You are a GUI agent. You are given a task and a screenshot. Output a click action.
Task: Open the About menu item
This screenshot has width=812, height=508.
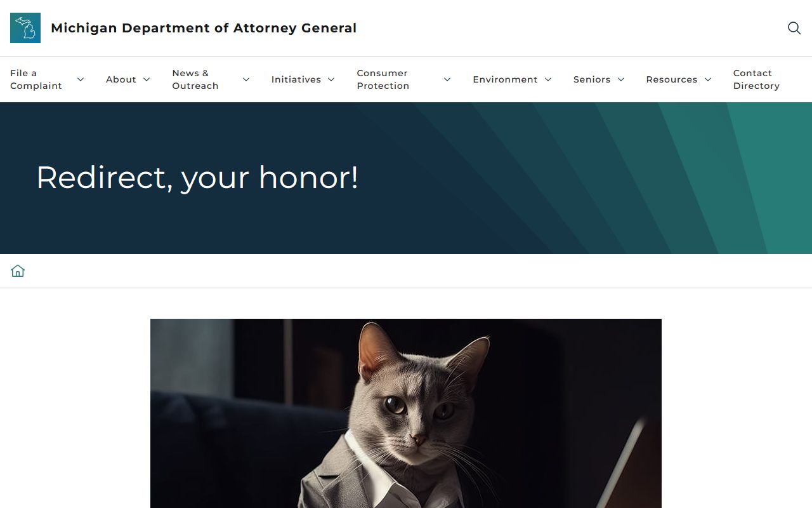coord(121,79)
